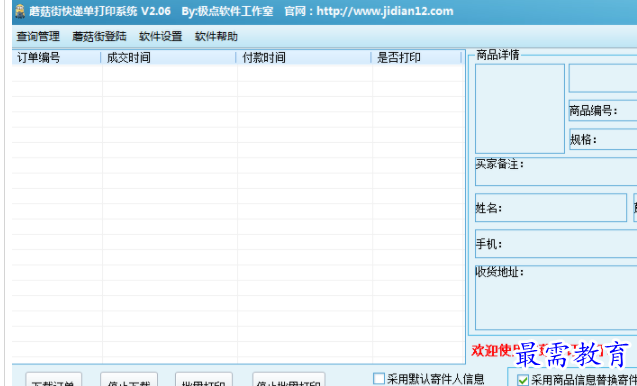This screenshot has height=386, width=637.
Task: Open the 查询管理 menu
Action: 38,36
